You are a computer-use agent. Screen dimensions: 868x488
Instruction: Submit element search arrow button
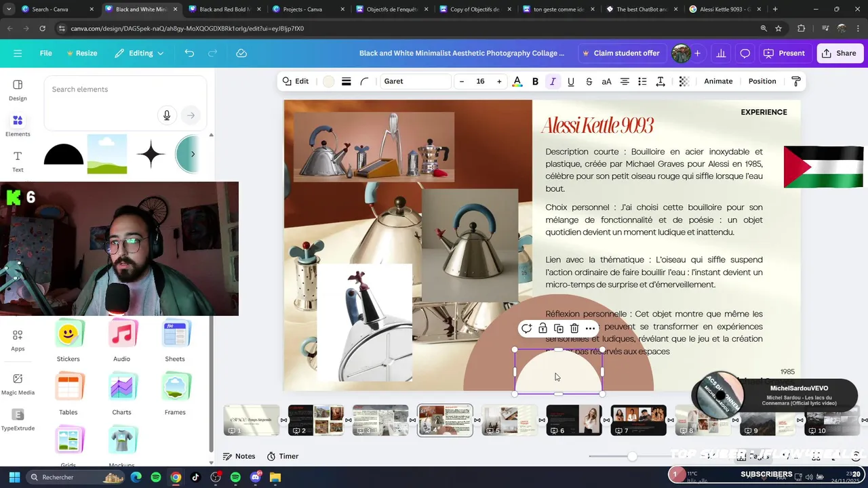click(x=191, y=115)
